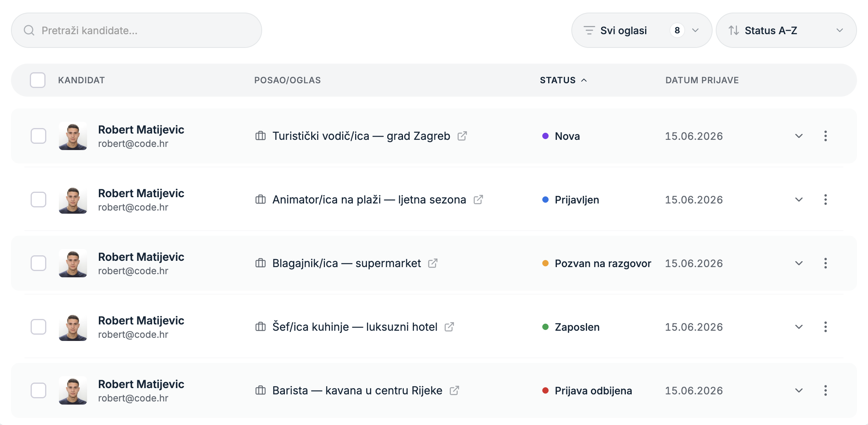
Task: Check the Blagajnik/ica row checkbox
Action: [x=38, y=263]
